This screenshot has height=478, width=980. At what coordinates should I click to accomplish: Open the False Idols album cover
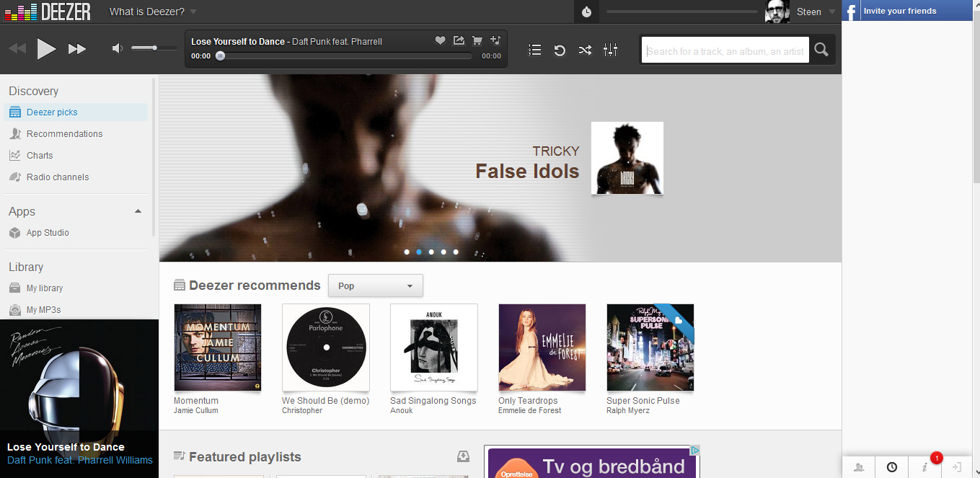click(x=627, y=158)
